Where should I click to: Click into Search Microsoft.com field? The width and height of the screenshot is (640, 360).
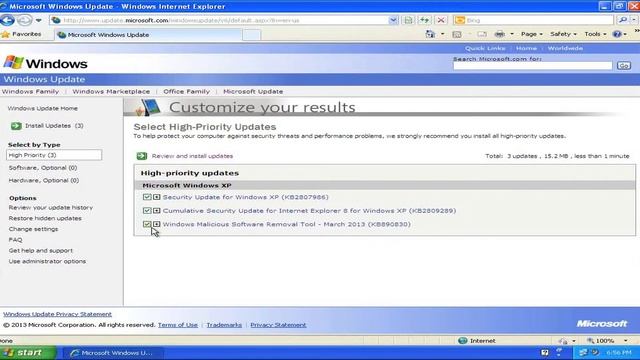pyautogui.click(x=532, y=66)
